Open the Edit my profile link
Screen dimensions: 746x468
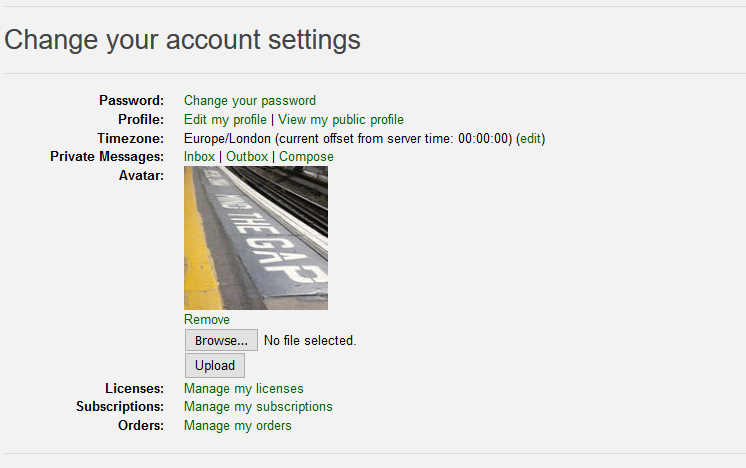225,119
